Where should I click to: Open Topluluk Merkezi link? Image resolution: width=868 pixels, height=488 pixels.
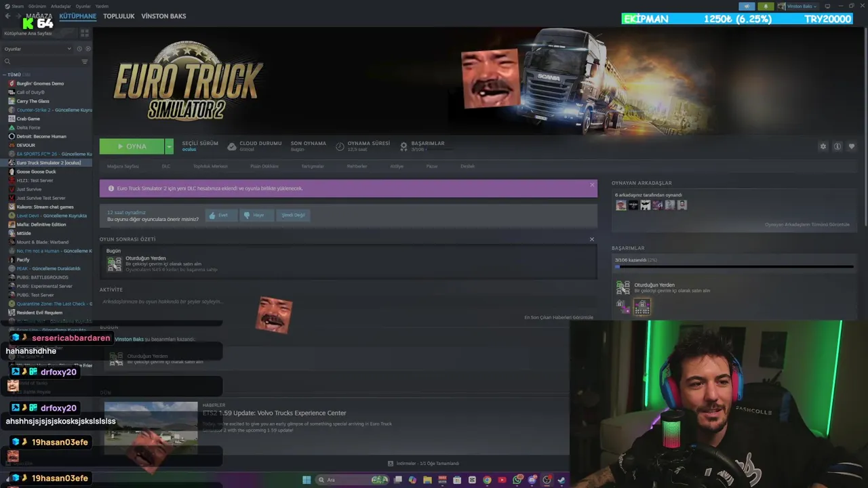(210, 166)
